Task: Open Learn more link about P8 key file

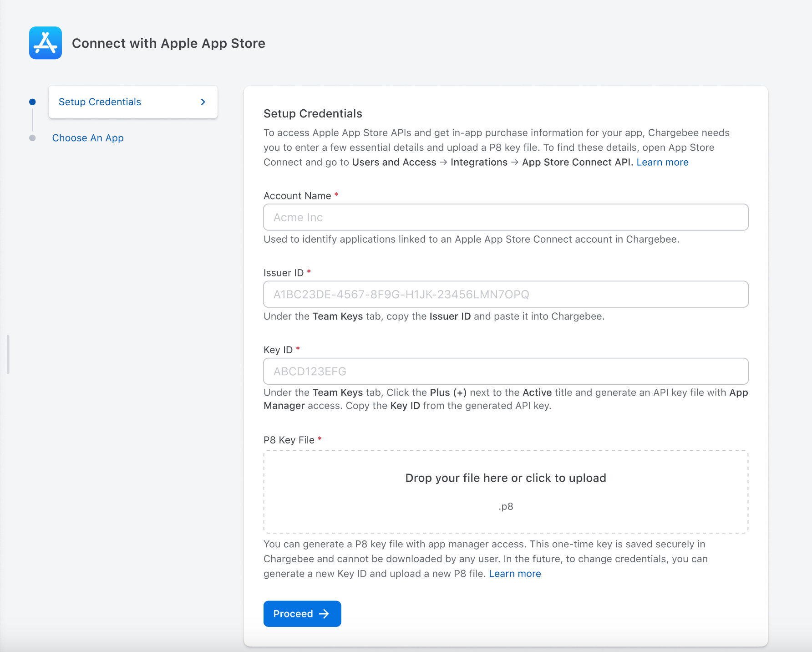Action: [515, 574]
